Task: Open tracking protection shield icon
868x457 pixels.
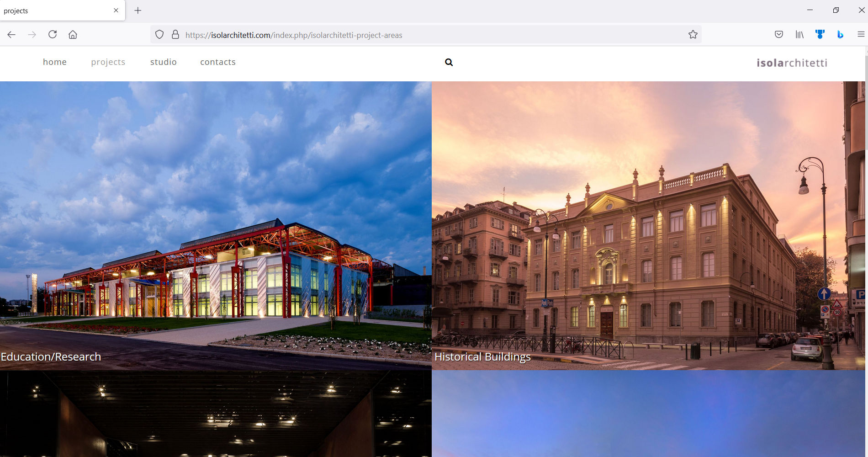Action: [x=159, y=35]
